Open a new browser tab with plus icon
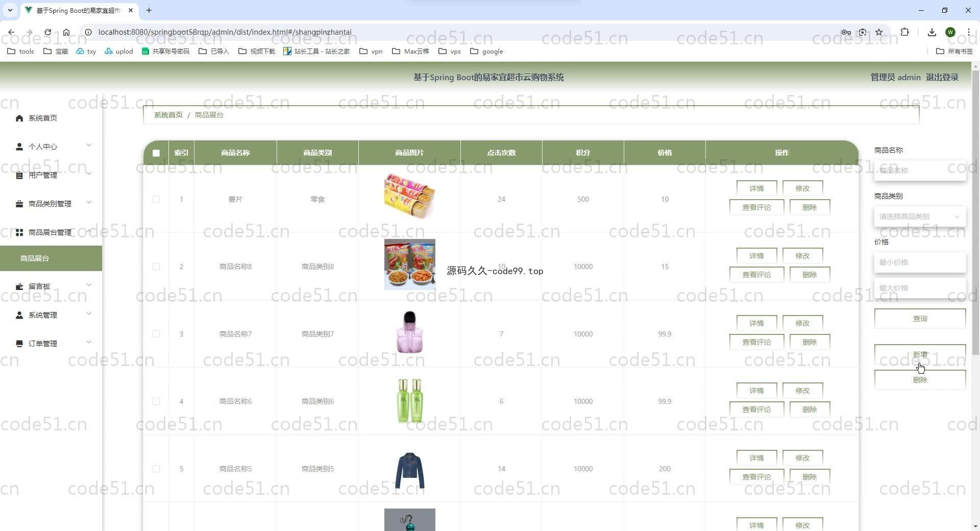This screenshot has width=980, height=531. [x=149, y=10]
